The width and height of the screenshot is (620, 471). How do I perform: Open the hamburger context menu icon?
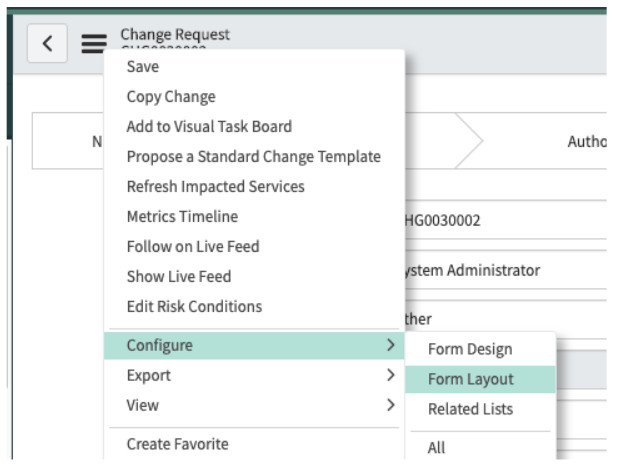coord(93,43)
